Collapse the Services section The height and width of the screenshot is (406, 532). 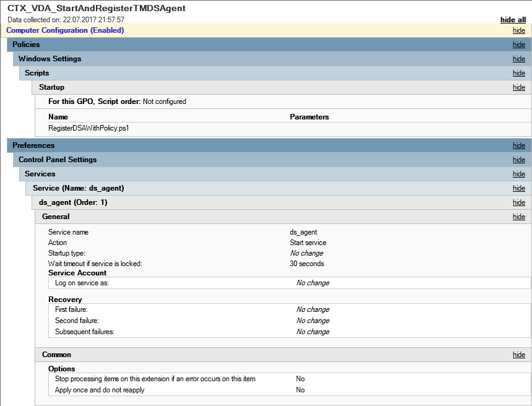[519, 174]
